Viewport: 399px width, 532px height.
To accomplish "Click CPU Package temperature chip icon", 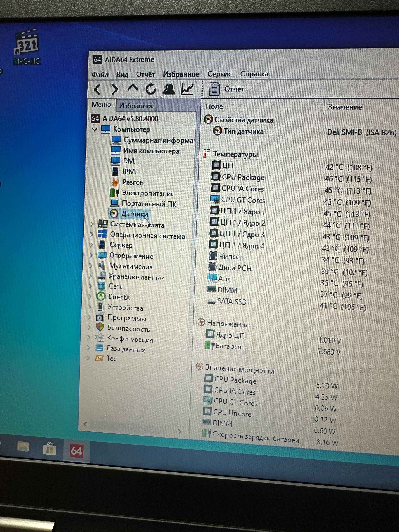I will pos(216,176).
